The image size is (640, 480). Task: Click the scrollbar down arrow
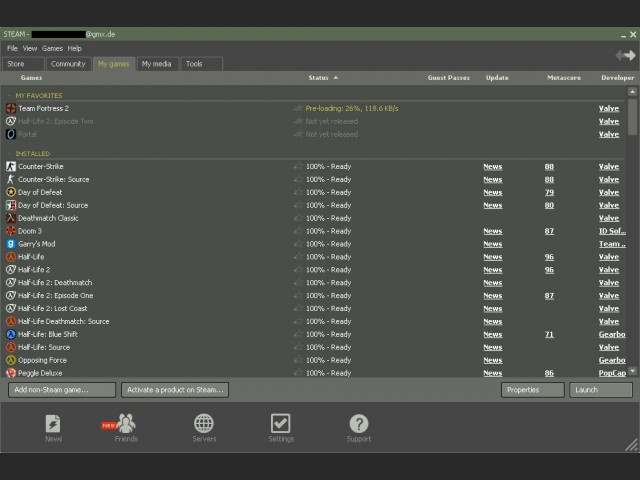click(632, 371)
